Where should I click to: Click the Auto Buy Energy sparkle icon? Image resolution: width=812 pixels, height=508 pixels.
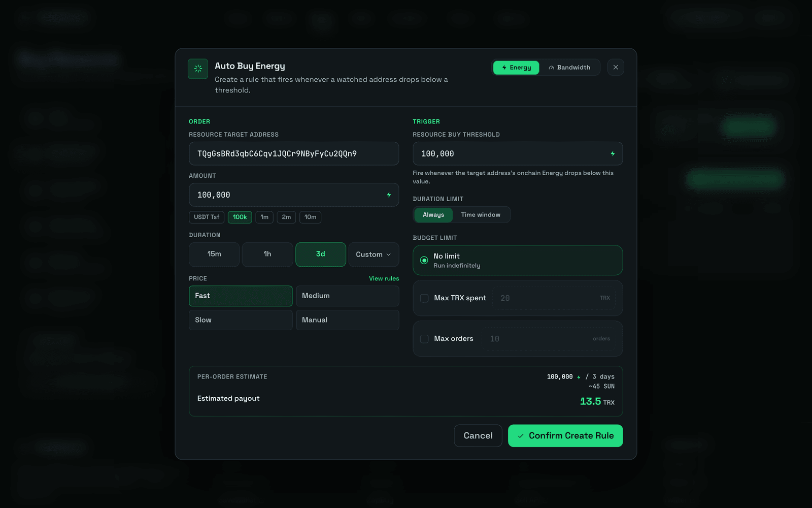[x=198, y=69]
